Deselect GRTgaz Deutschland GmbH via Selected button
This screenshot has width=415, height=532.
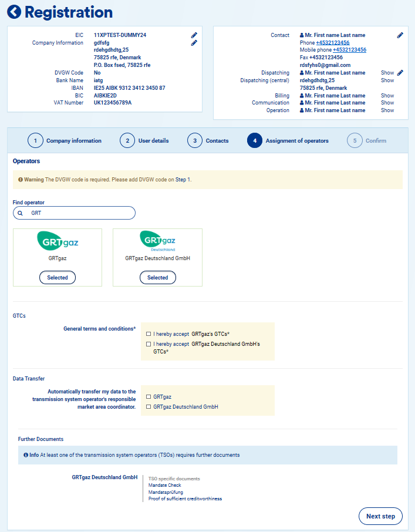tap(158, 278)
